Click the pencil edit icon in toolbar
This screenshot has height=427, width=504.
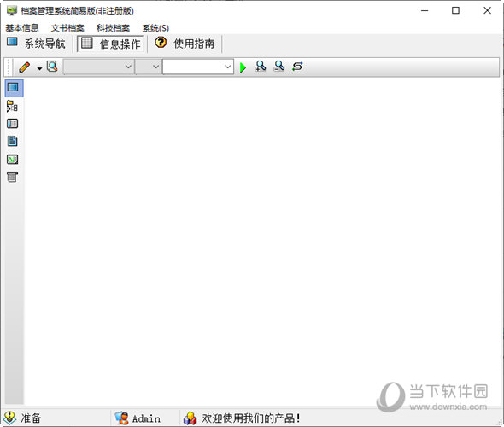point(25,67)
